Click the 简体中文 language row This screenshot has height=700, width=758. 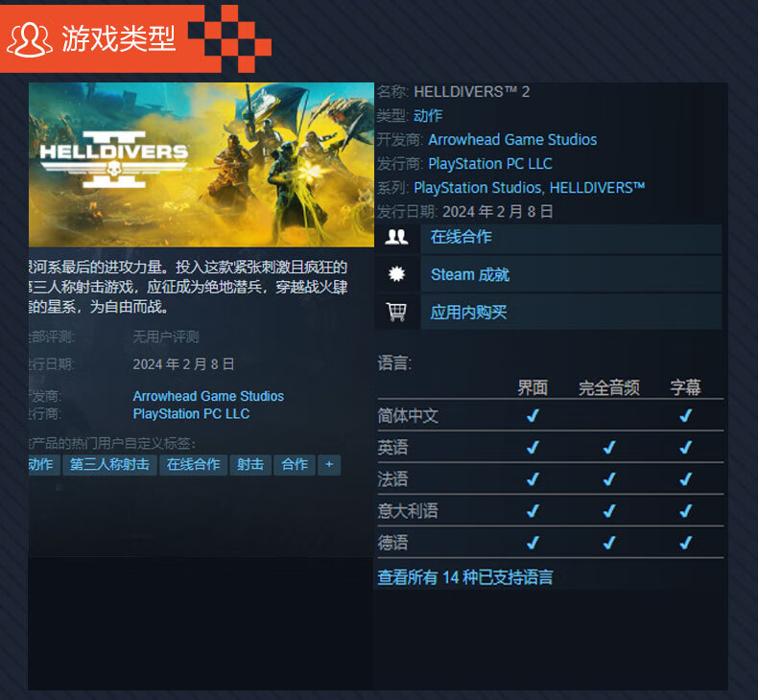pyautogui.click(x=551, y=415)
